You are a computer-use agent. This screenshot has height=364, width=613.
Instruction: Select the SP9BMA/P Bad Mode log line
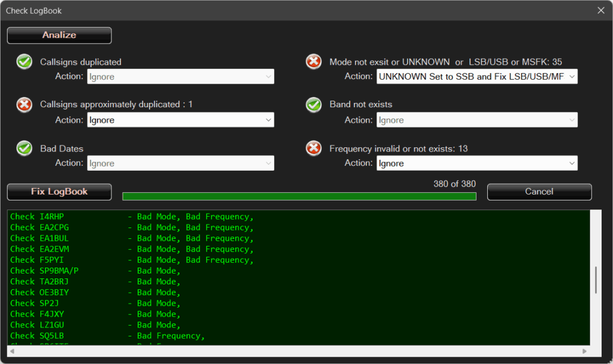pyautogui.click(x=96, y=271)
